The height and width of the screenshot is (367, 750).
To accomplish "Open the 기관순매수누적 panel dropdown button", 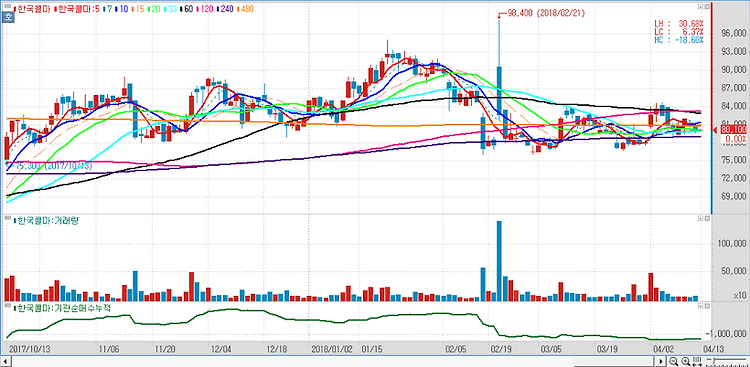I will point(700,305).
